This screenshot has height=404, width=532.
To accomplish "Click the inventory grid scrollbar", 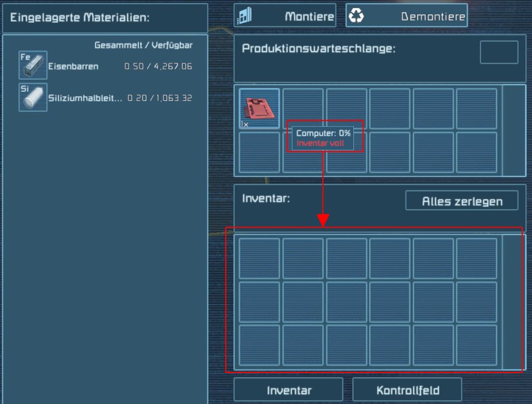I will click(514, 302).
